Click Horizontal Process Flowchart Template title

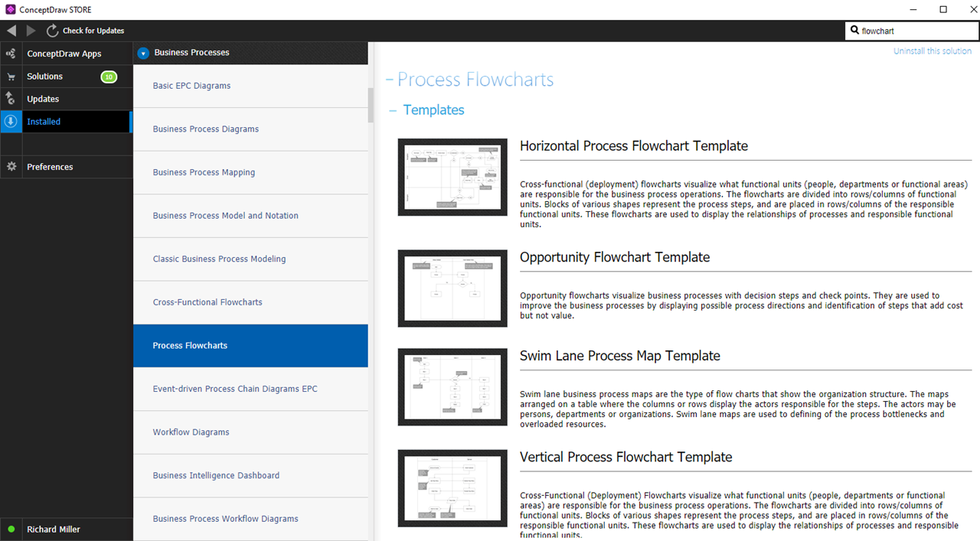tap(634, 146)
